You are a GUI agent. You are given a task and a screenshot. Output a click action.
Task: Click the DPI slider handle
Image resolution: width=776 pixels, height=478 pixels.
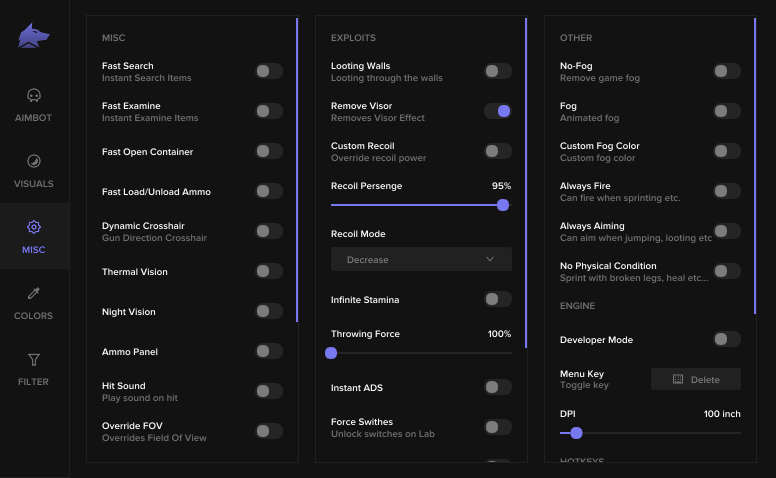[576, 433]
